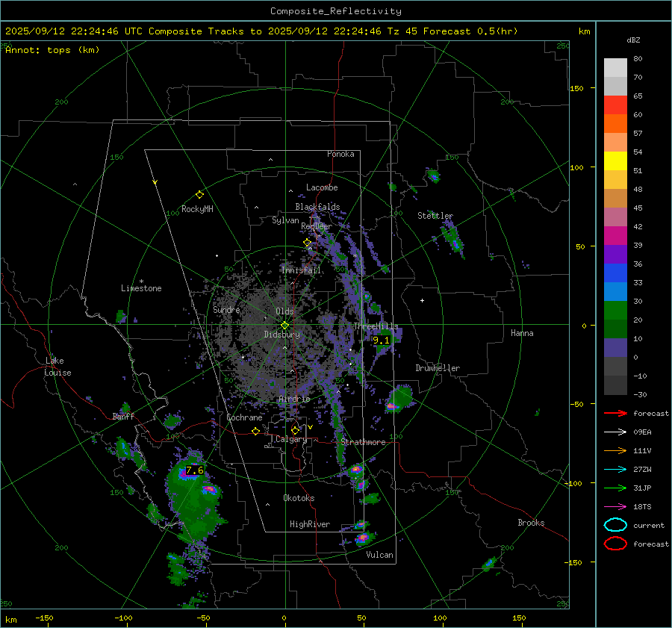Screen dimensions: 672x628
Task: Click the Okotoks town label
Action: pos(299,498)
